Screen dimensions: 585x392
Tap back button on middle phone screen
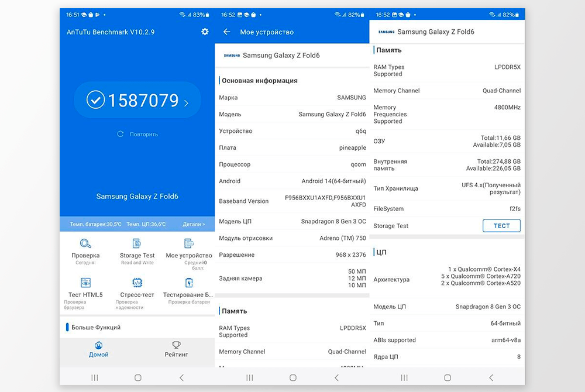pos(336,378)
